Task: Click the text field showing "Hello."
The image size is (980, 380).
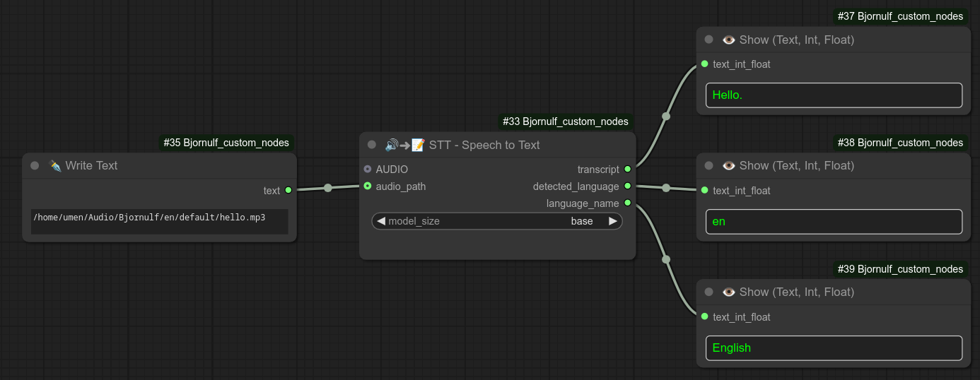Action: (834, 95)
